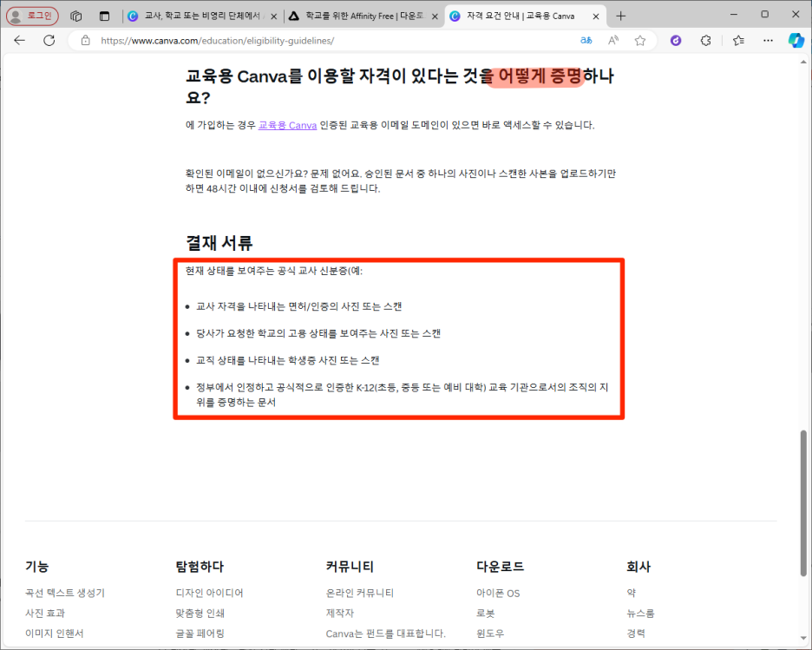Open the 약 company link
The height and width of the screenshot is (650, 812).
pyautogui.click(x=632, y=593)
